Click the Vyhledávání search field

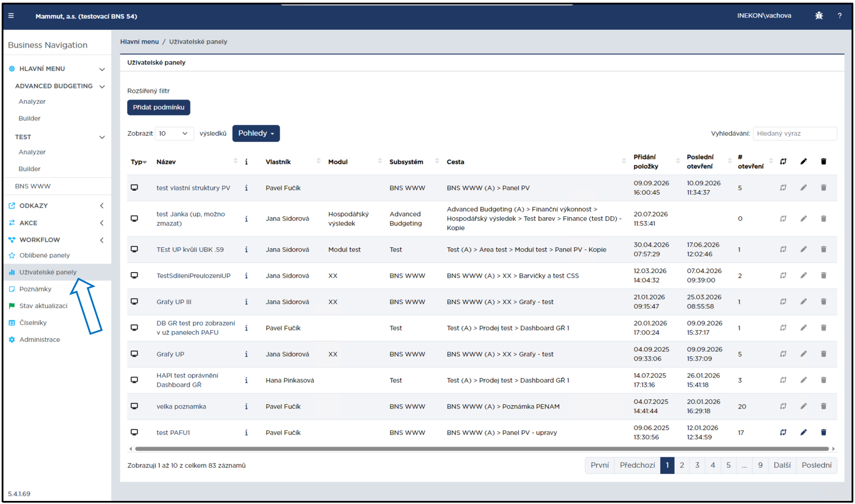795,133
